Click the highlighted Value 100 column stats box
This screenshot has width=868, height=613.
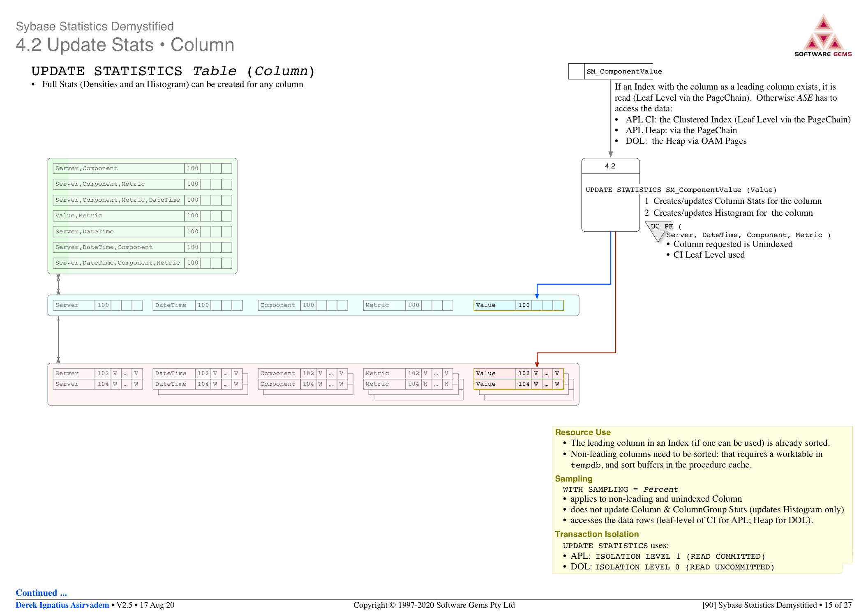[519, 305]
